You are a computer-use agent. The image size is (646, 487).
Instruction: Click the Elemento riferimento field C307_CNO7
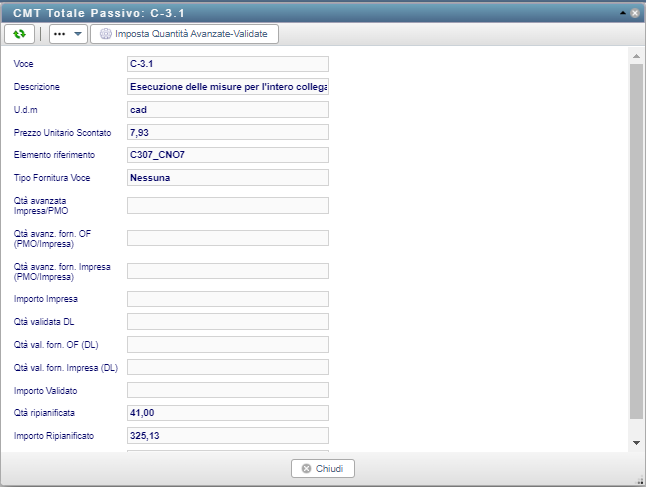click(x=228, y=155)
